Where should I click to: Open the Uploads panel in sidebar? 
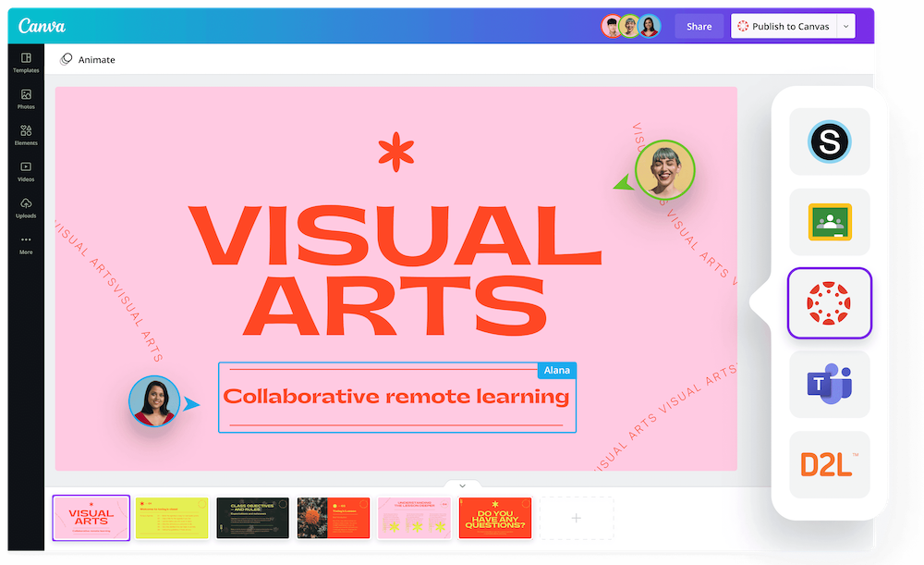pyautogui.click(x=26, y=208)
